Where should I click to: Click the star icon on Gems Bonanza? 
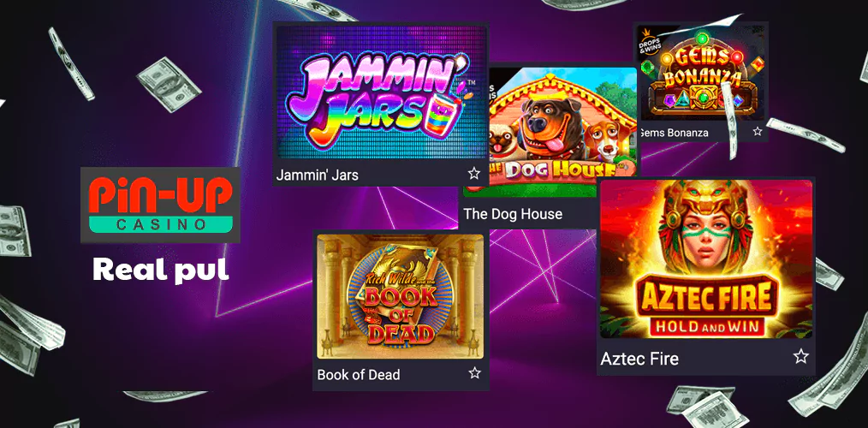click(x=758, y=132)
